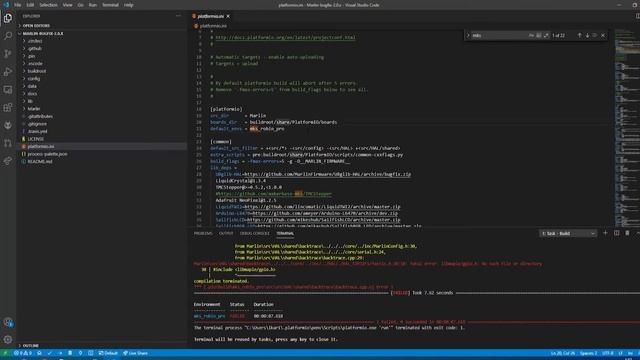This screenshot has width=640, height=360.
Task: Switch to the PROBLEMS panel tab
Action: 203,233
